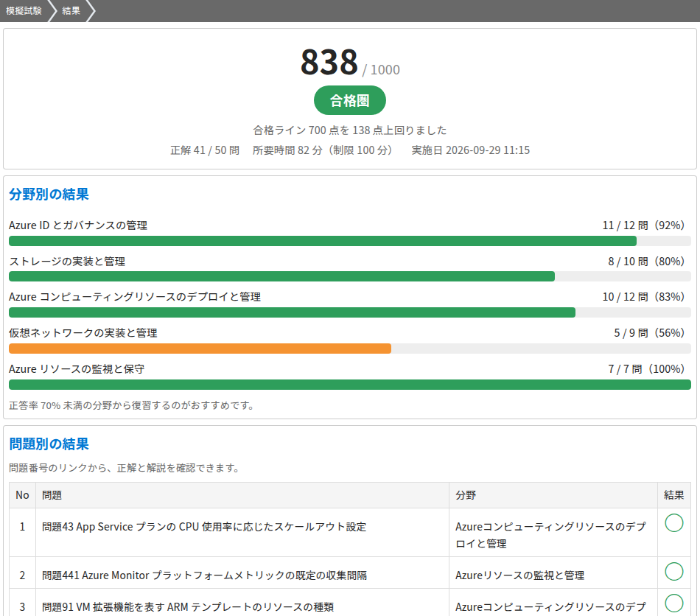Click the 正解 41 / 50 問 text

coord(205,150)
